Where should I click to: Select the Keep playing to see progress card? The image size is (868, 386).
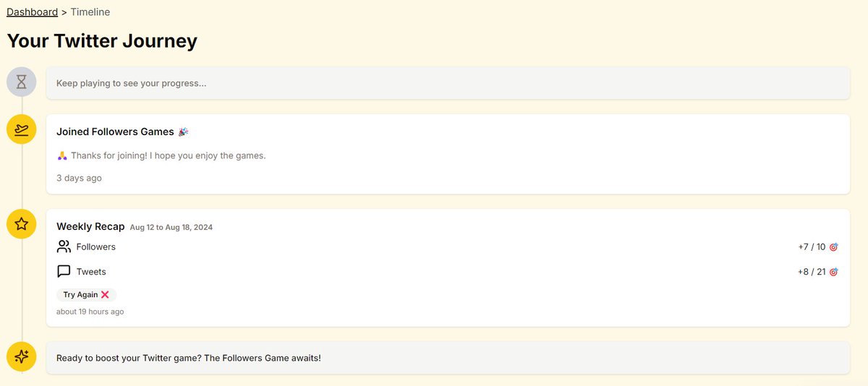[448, 83]
